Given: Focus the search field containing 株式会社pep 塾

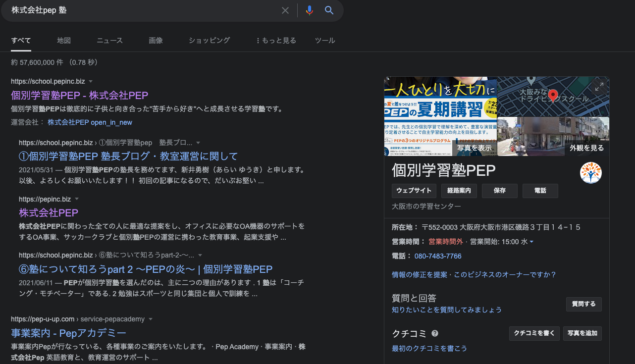Looking at the screenshot, I should pyautogui.click(x=144, y=10).
